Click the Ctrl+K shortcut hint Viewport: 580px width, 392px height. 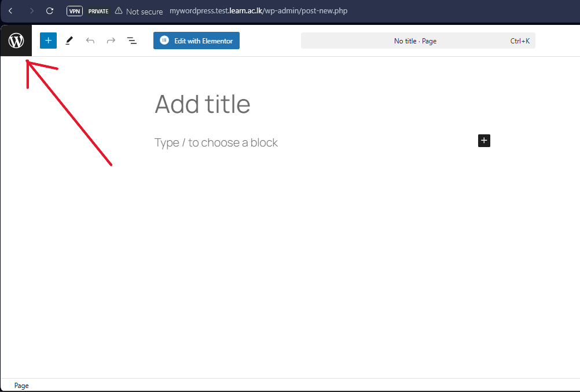pos(520,41)
